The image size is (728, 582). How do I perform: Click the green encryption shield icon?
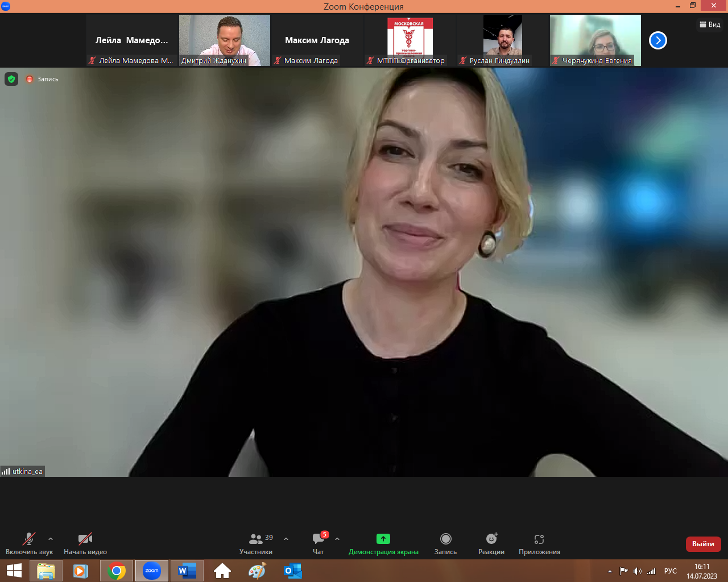click(11, 79)
